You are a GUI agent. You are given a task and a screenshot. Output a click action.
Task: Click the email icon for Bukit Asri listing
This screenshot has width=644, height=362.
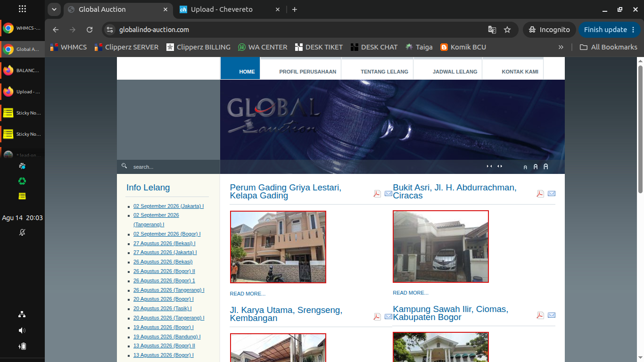coord(552,194)
